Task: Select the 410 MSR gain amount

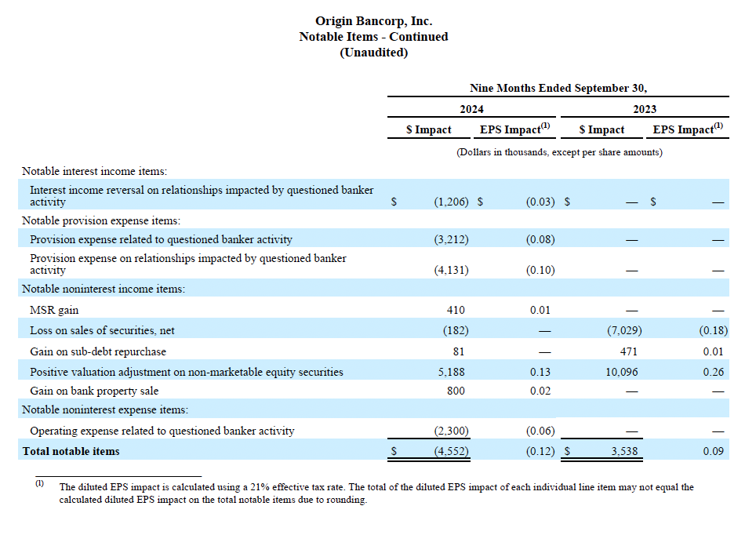Action: click(x=456, y=310)
